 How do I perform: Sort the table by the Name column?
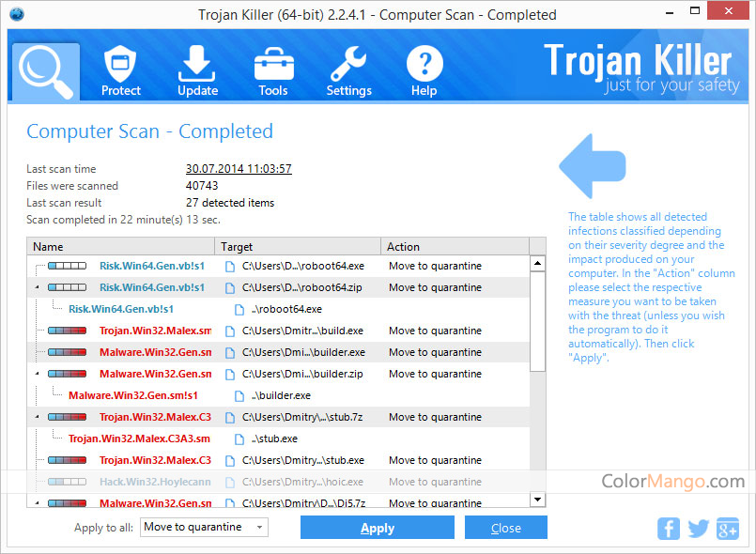pos(120,246)
